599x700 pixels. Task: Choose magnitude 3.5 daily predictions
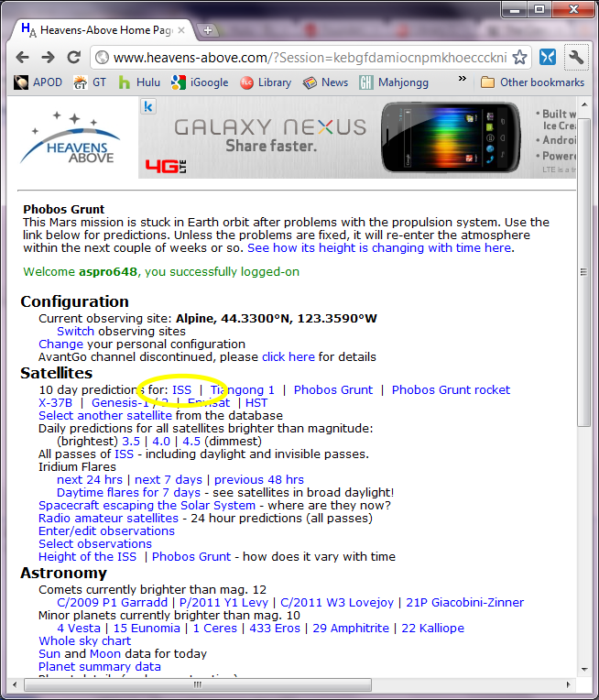[x=131, y=442]
